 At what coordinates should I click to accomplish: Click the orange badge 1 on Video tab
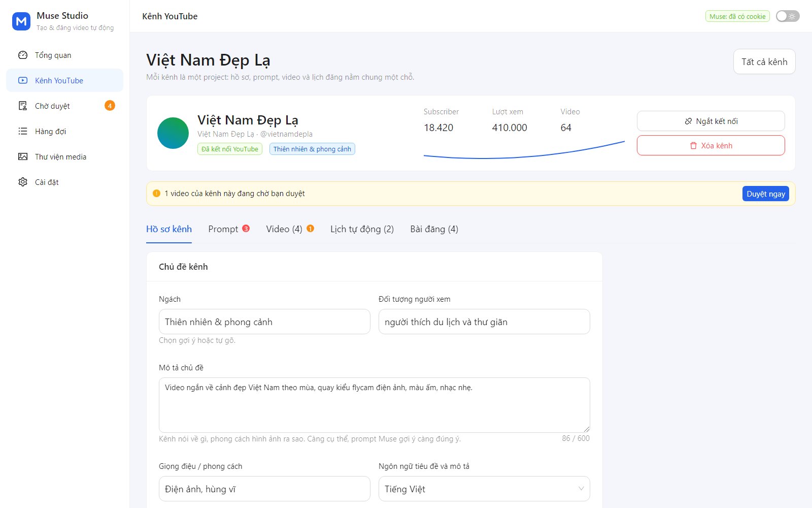[310, 229]
